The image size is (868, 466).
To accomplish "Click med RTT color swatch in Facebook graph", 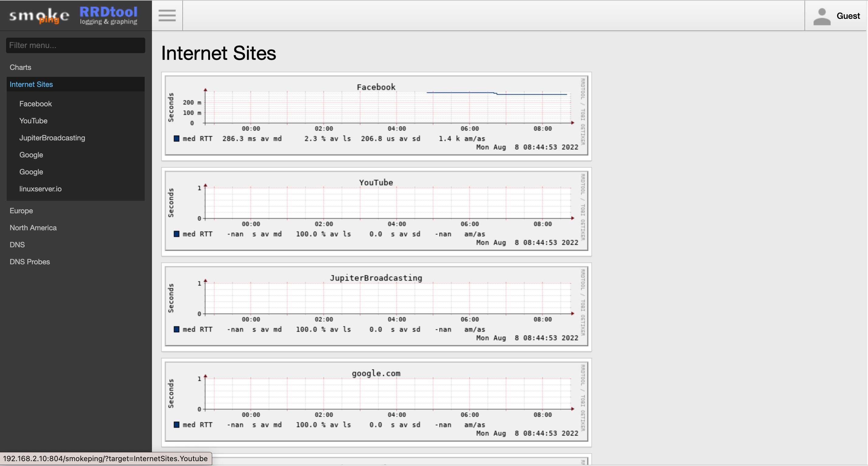I will [176, 139].
